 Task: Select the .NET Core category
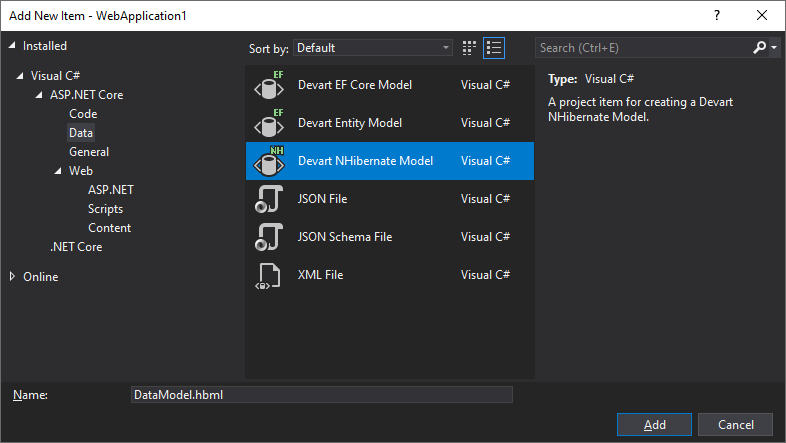76,247
